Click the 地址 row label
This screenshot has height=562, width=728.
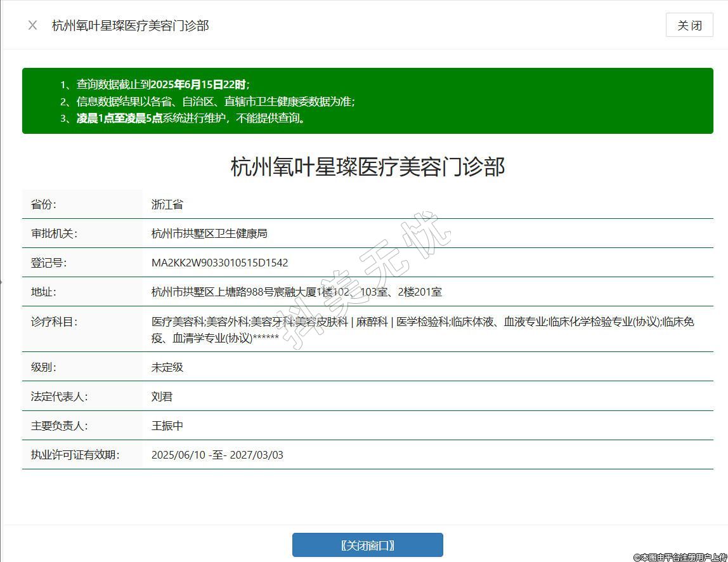pyautogui.click(x=44, y=292)
